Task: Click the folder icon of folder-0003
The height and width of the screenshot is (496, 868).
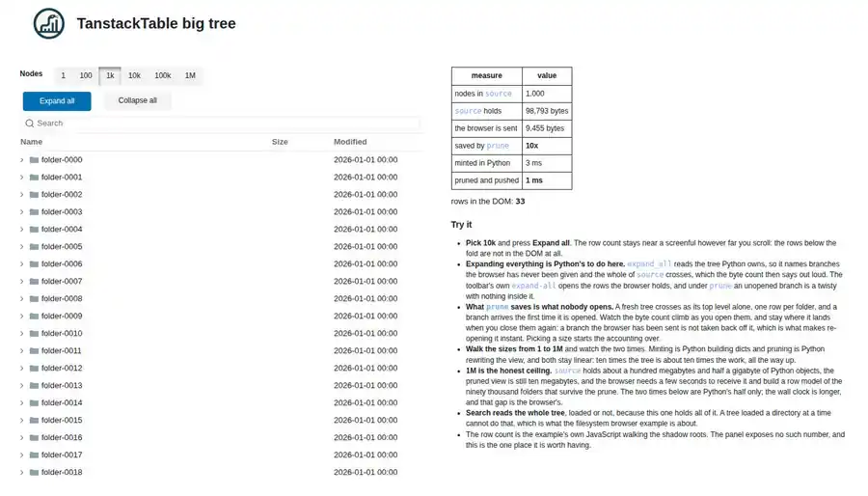Action: [35, 212]
